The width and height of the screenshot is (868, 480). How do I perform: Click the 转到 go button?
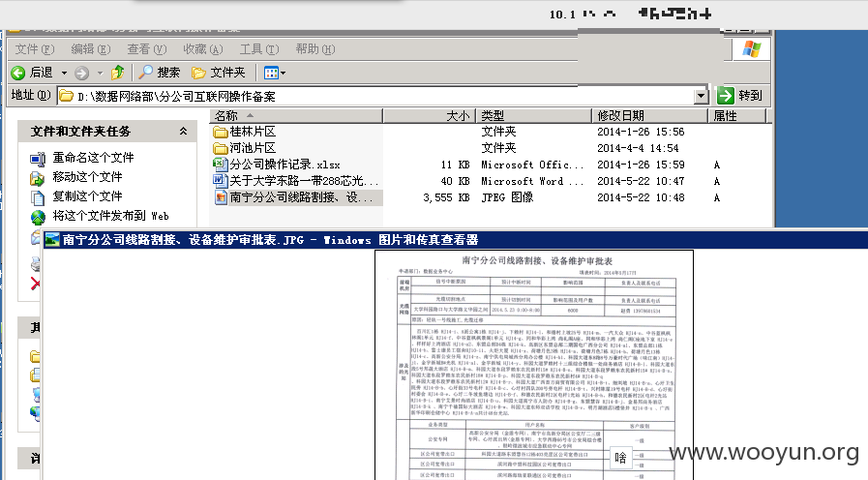[x=739, y=96]
